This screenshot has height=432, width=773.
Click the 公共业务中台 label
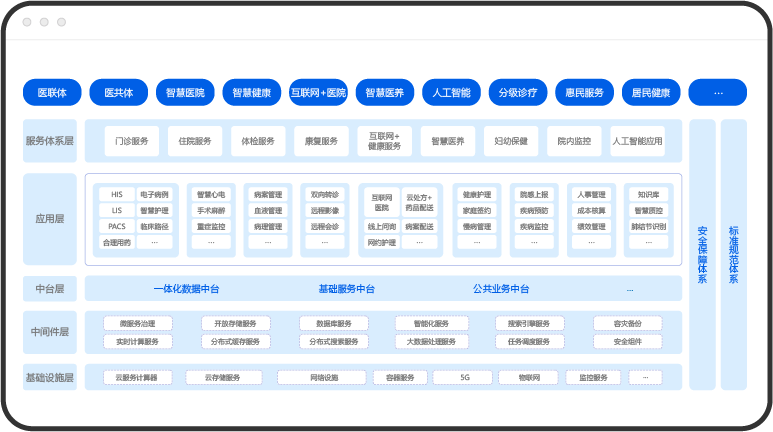(500, 289)
